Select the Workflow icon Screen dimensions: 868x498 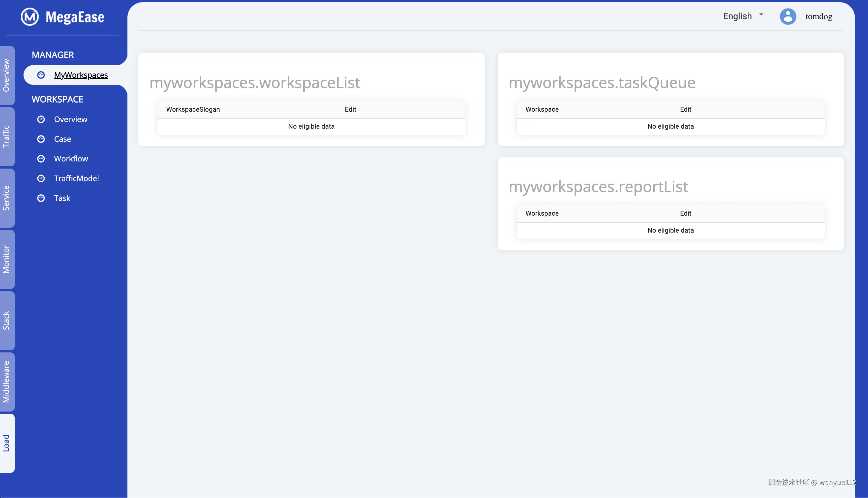(41, 158)
